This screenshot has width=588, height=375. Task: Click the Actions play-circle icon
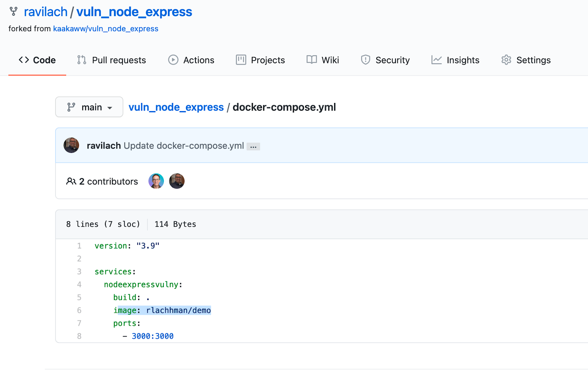pyautogui.click(x=173, y=60)
